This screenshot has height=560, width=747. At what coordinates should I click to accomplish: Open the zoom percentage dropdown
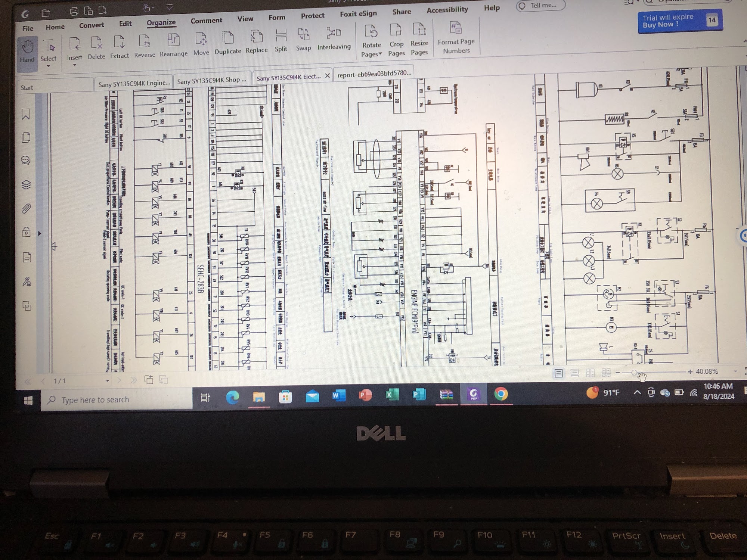(735, 371)
